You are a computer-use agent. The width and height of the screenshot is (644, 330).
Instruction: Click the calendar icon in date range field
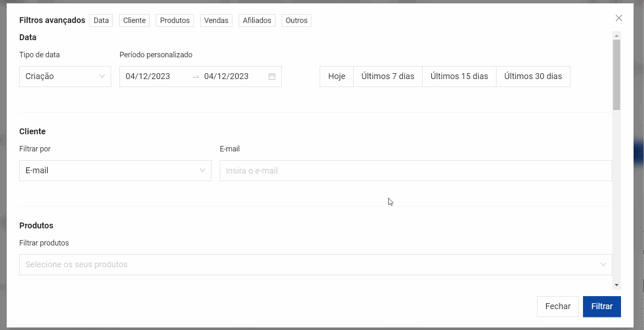[272, 77]
